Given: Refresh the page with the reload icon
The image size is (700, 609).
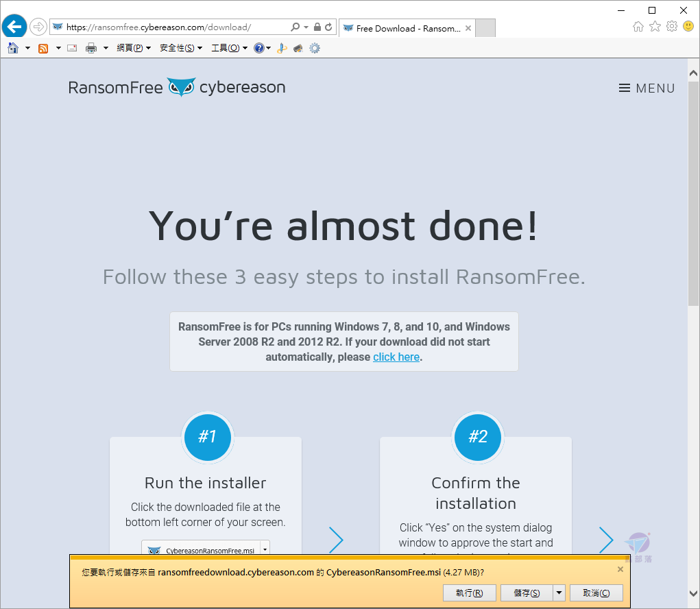Looking at the screenshot, I should (x=328, y=27).
